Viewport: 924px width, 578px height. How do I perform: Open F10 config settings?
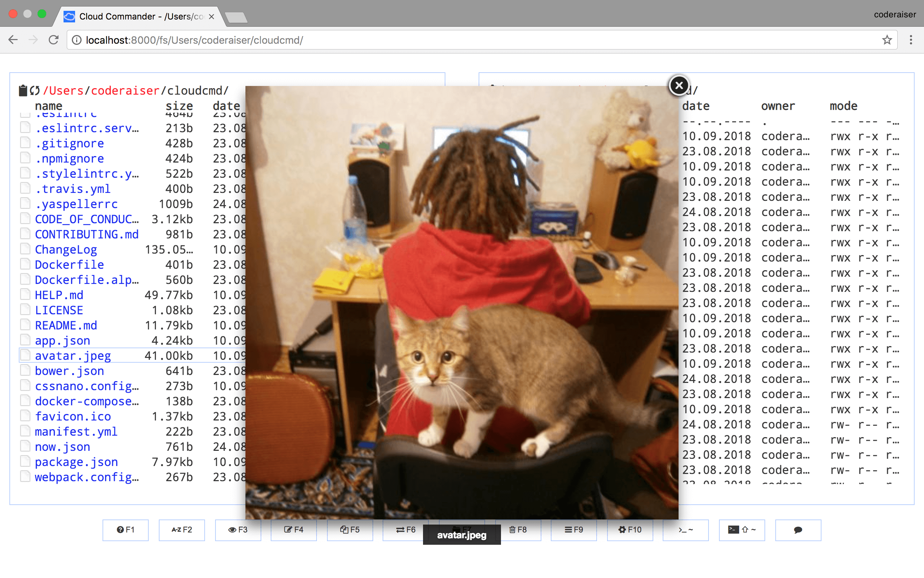(630, 530)
